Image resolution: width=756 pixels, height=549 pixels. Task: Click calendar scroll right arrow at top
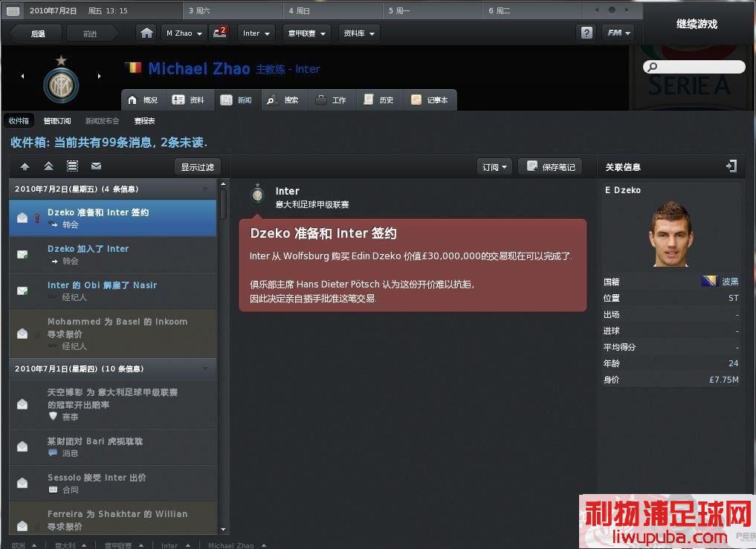pos(627,10)
